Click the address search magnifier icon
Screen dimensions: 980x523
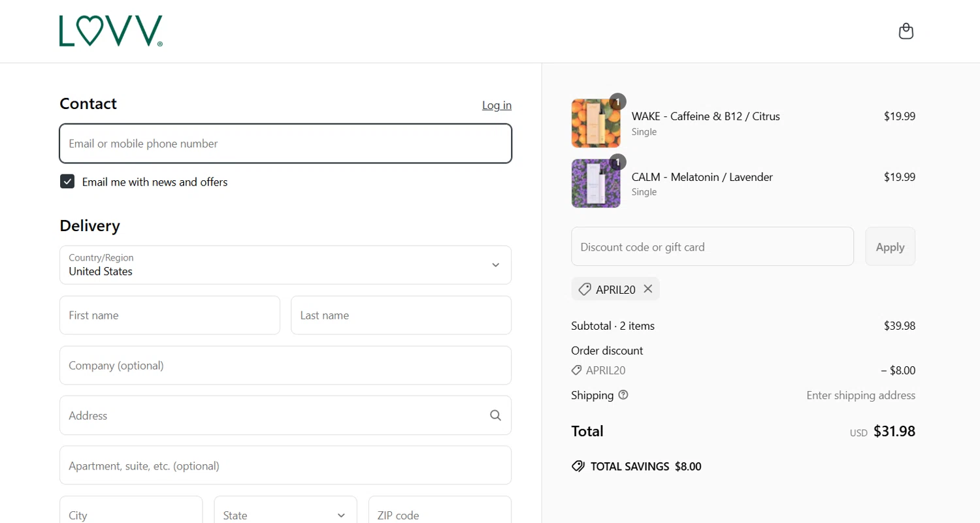[495, 415]
